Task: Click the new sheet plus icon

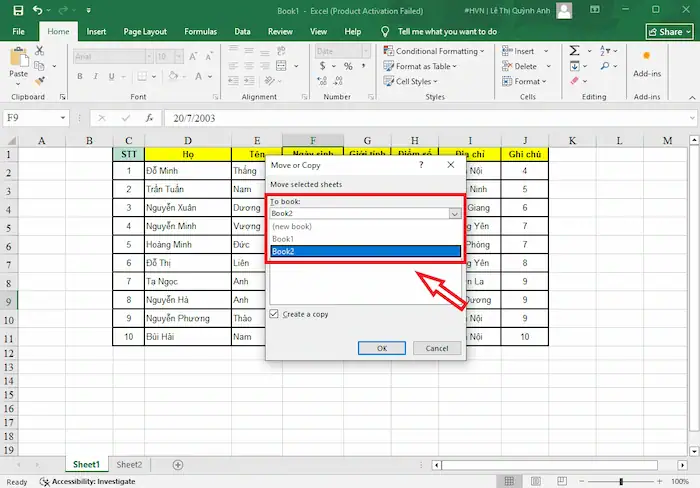Action: 178,465
